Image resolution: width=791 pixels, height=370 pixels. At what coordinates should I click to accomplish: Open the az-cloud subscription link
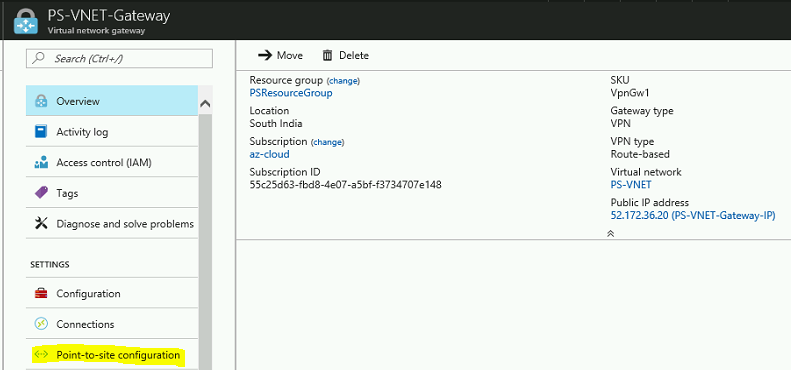coord(269,154)
